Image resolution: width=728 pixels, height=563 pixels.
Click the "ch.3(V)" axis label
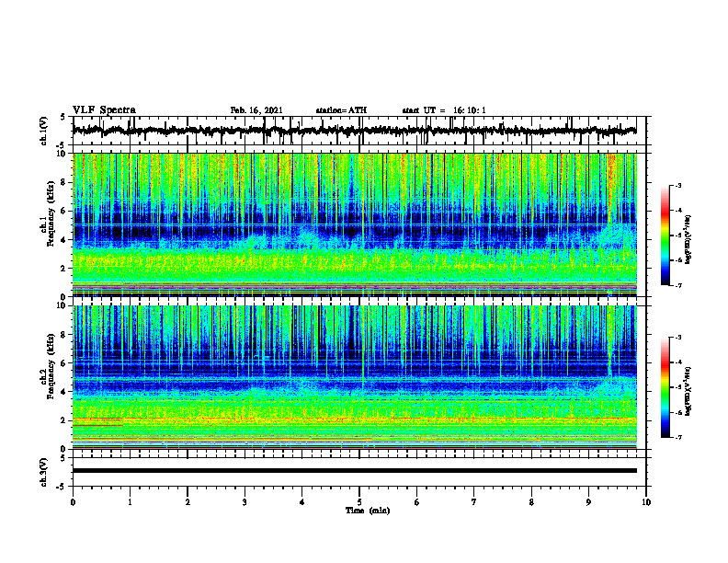click(x=44, y=473)
